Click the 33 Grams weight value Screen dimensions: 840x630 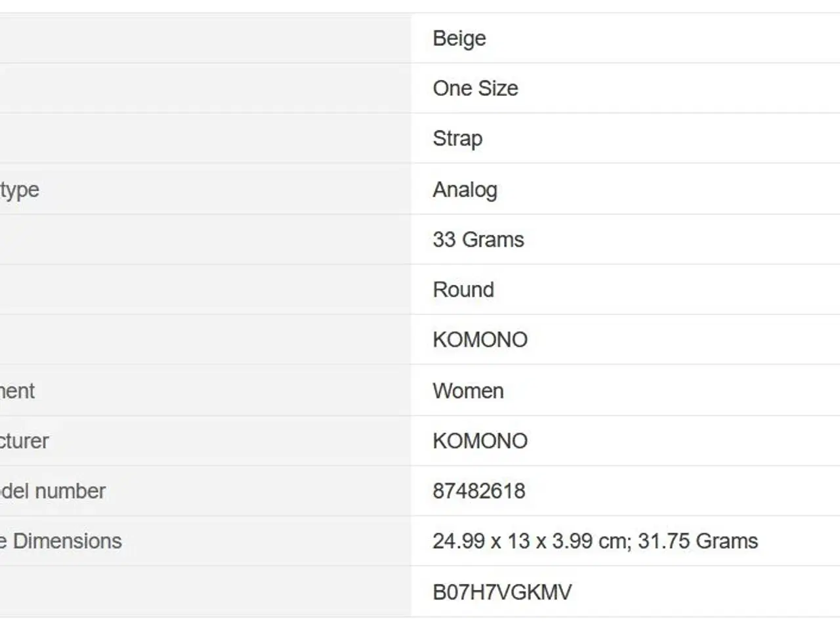478,240
